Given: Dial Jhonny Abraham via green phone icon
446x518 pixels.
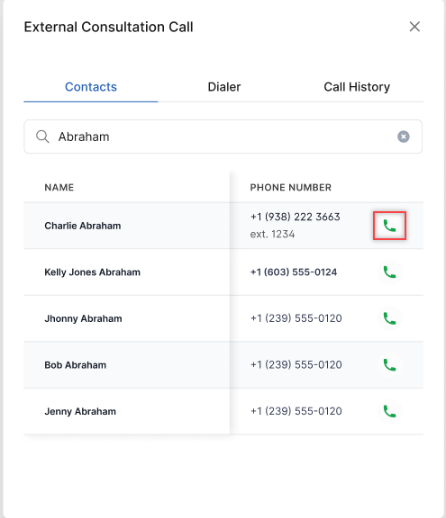Looking at the screenshot, I should coord(389,318).
